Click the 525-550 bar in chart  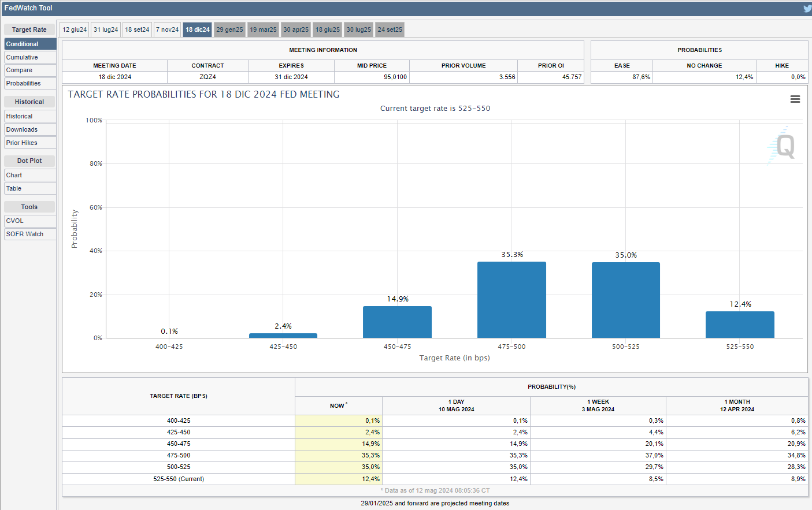pos(740,325)
